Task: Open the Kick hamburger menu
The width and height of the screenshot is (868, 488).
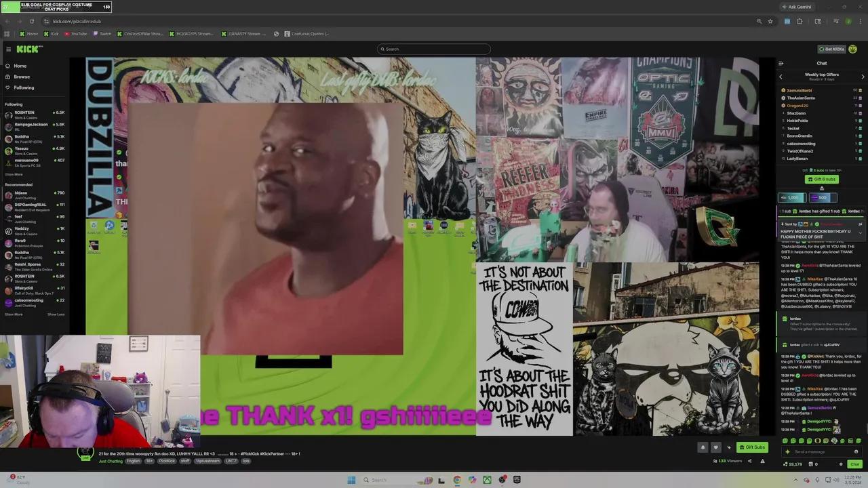Action: pos(8,49)
